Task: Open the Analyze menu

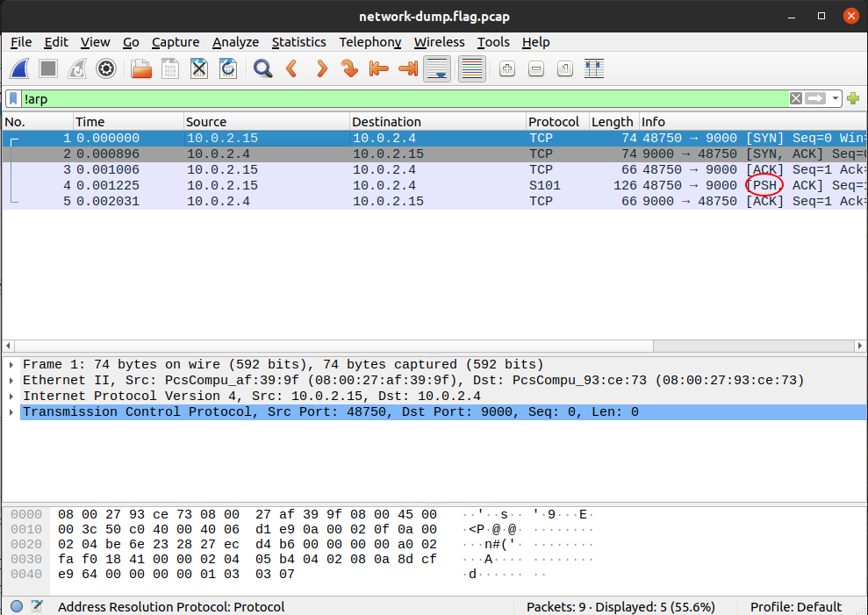Action: [235, 42]
